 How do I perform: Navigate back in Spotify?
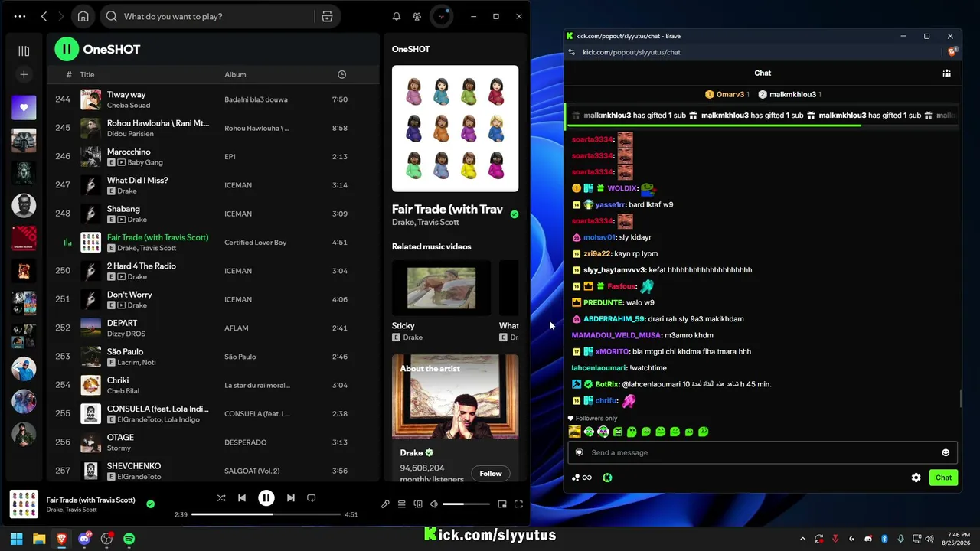click(x=44, y=16)
